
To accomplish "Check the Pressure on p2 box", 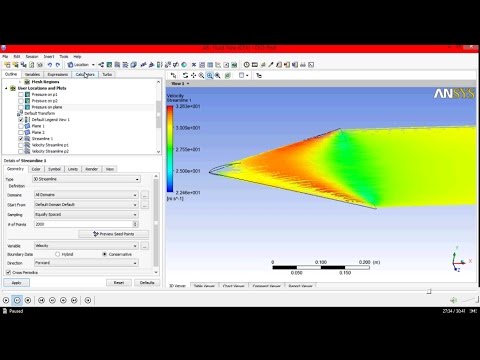I will click(21, 101).
